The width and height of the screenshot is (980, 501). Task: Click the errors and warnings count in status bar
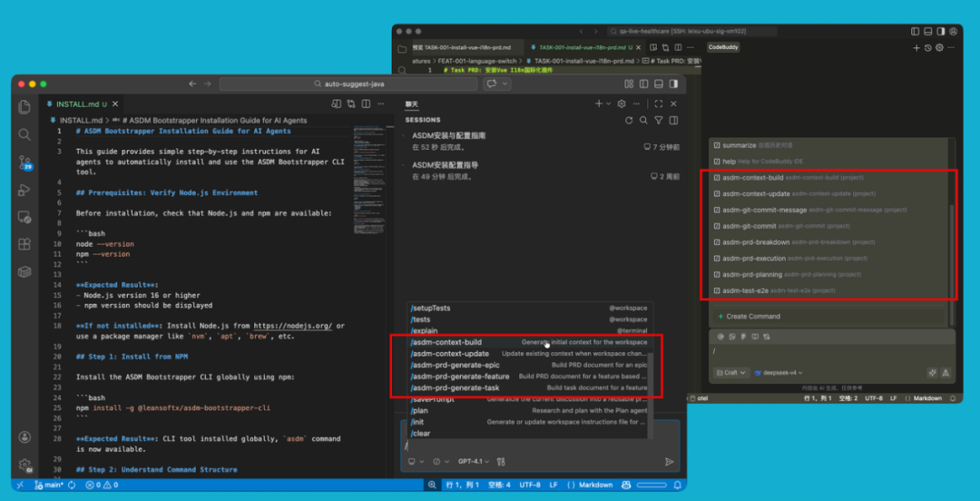click(102, 485)
